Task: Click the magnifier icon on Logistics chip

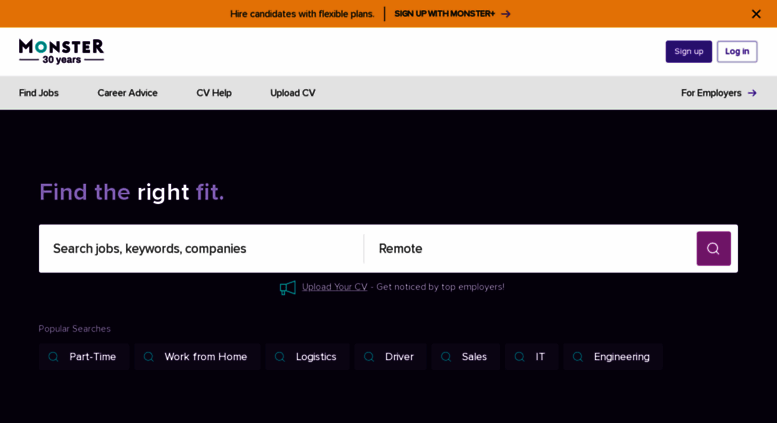Action: (280, 357)
